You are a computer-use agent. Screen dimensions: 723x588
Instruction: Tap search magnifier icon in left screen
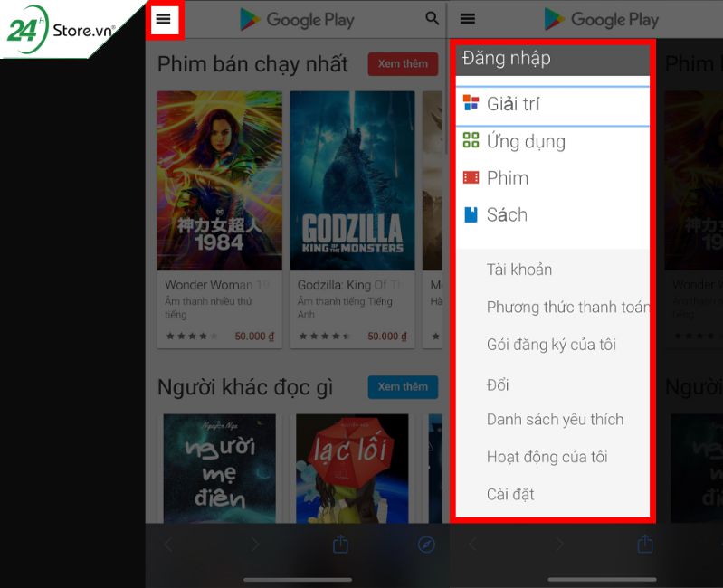[432, 18]
